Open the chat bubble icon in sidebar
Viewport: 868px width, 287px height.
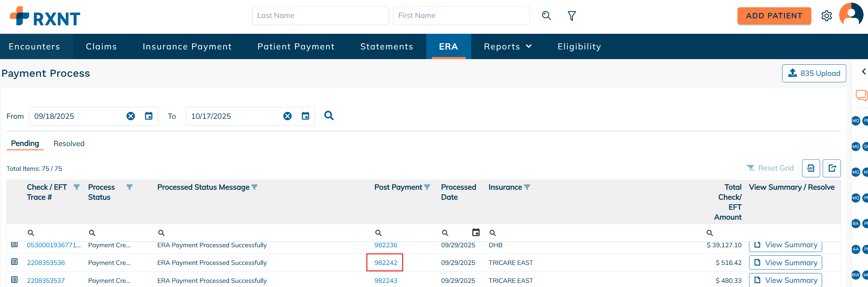[861, 96]
